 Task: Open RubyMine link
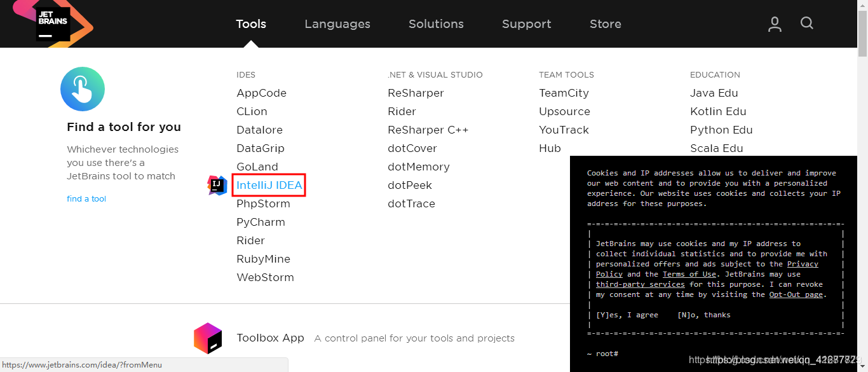click(x=264, y=259)
